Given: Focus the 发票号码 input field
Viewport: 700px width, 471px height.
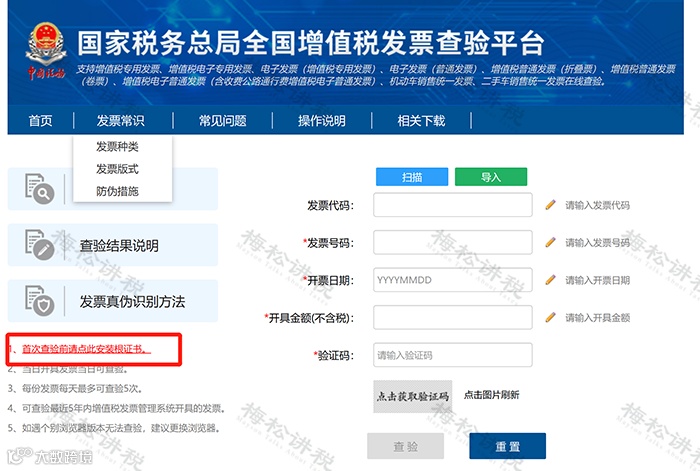Looking at the screenshot, I should tap(453, 242).
